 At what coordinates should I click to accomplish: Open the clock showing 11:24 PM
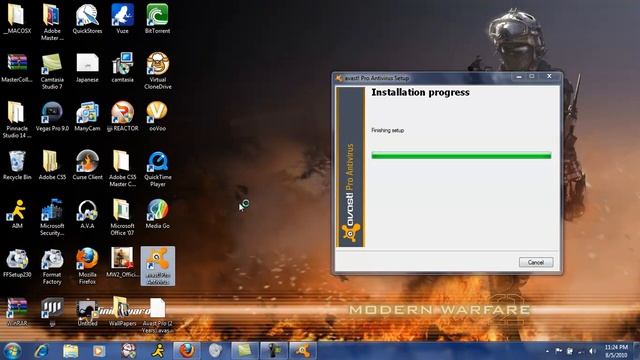click(x=616, y=351)
